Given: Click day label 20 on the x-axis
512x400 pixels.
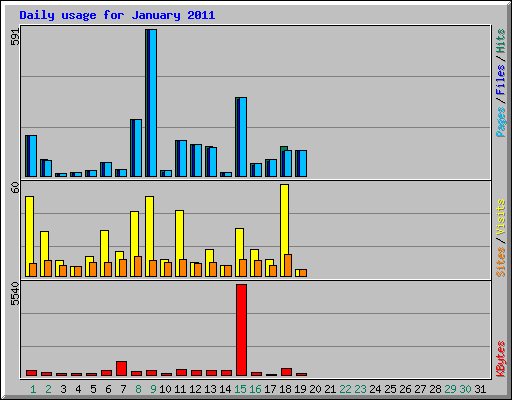Looking at the screenshot, I should [x=315, y=389].
